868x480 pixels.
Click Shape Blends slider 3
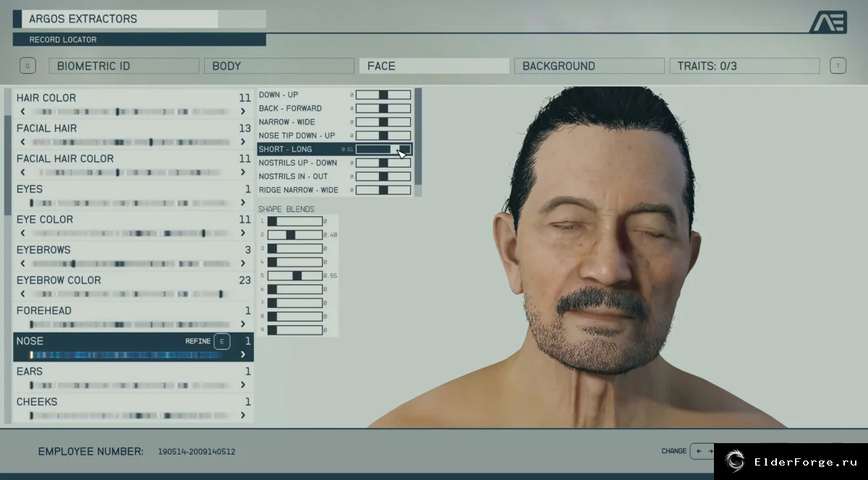(x=295, y=249)
